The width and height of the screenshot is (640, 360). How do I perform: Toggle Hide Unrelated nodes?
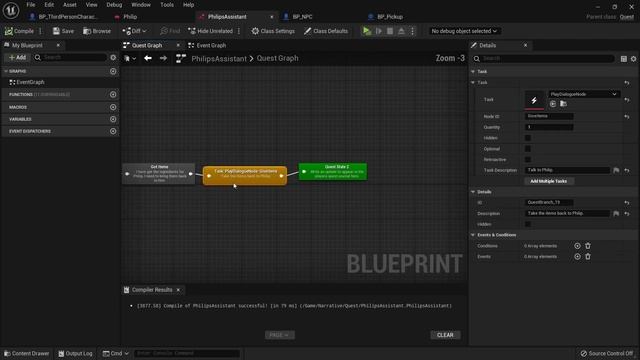tap(210, 31)
